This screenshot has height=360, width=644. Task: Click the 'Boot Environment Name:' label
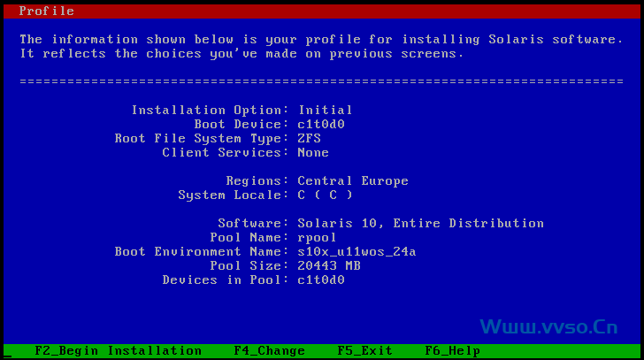pos(202,251)
